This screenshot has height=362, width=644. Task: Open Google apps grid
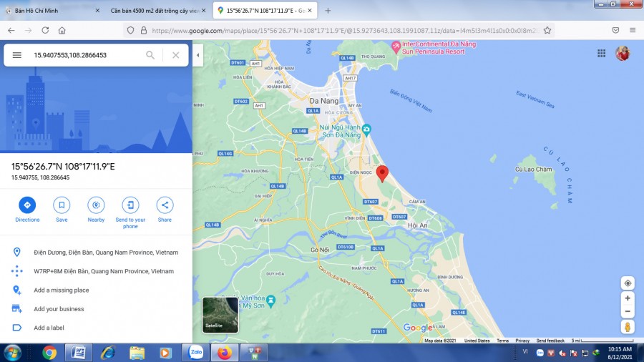(601, 54)
